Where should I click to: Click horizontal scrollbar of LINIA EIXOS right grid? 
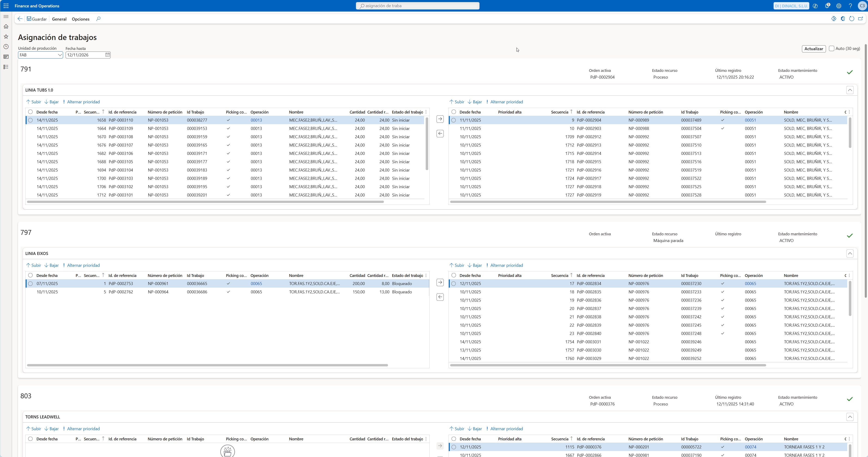coord(608,365)
